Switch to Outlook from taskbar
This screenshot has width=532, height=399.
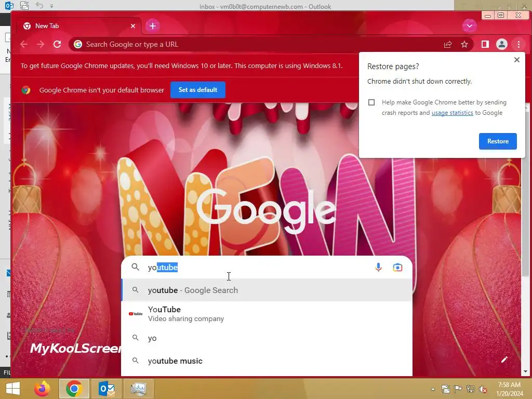pos(107,389)
